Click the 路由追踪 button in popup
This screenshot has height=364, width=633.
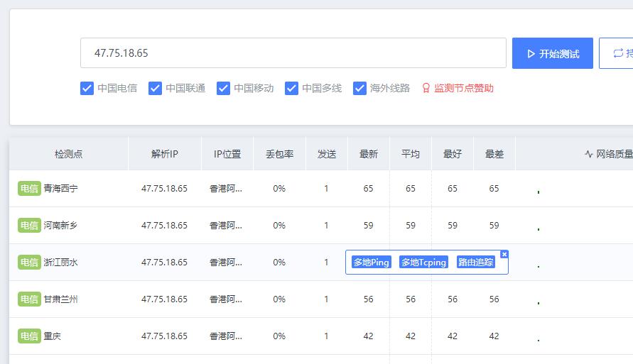pyautogui.click(x=476, y=262)
